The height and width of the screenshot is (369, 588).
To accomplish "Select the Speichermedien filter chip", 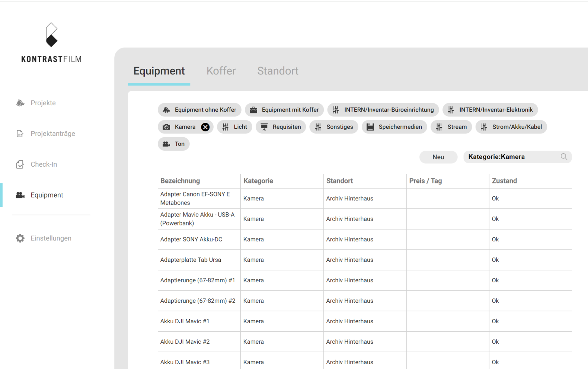I will coord(394,127).
